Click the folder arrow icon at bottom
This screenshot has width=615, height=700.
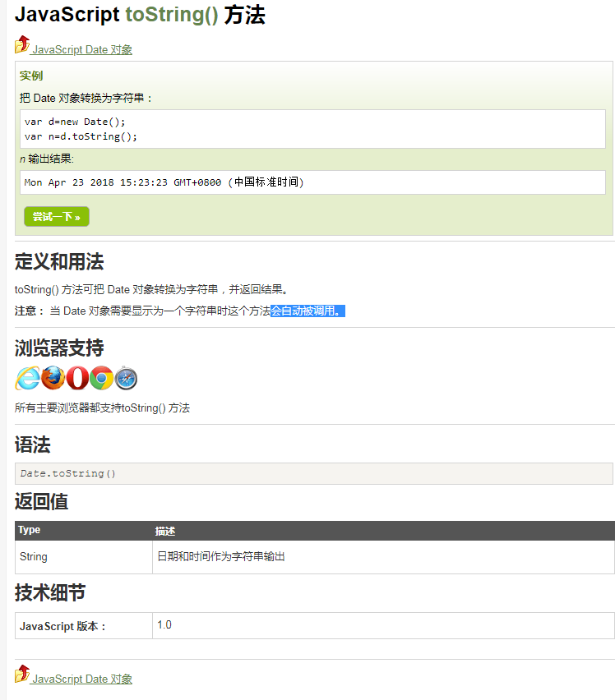pos(22,674)
